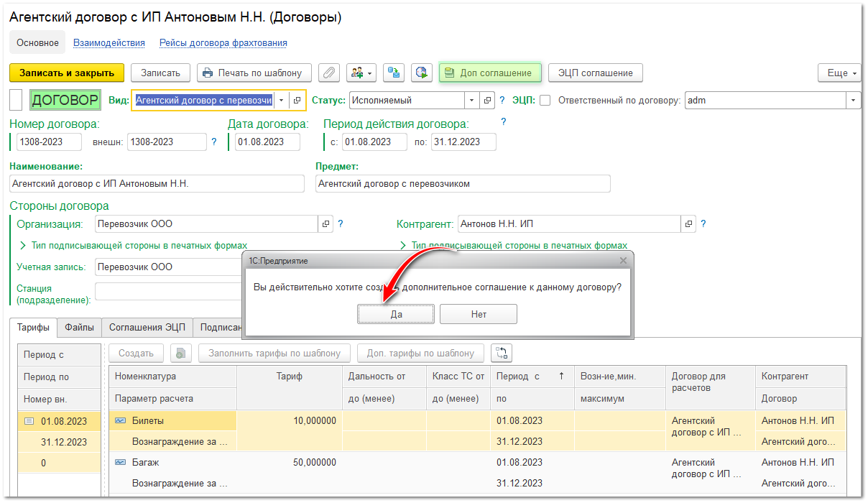This screenshot has width=868, height=503.
Task: Click the open icon next to Статус field
Action: click(x=487, y=101)
